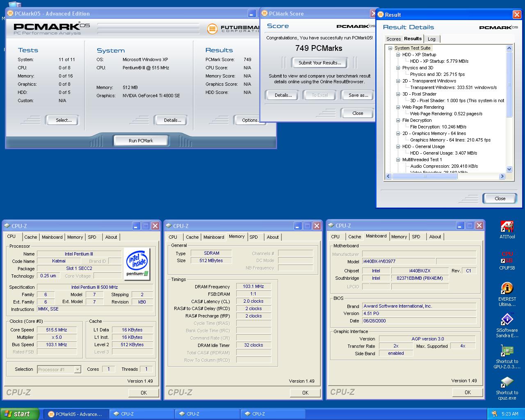525x420 pixels.
Task: Select 'Physics and 3D: 25.715 fps' result row
Action: tap(437, 74)
